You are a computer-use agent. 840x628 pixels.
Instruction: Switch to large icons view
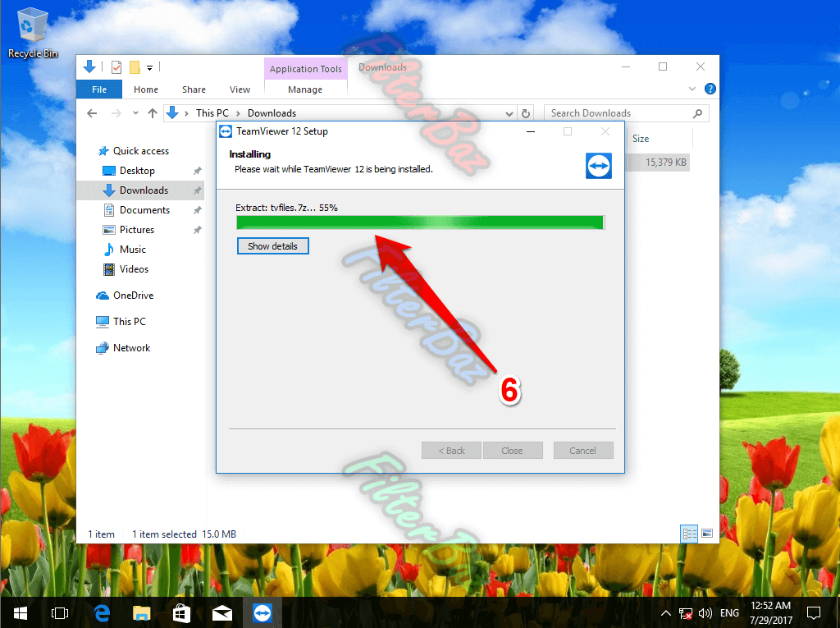tap(706, 534)
